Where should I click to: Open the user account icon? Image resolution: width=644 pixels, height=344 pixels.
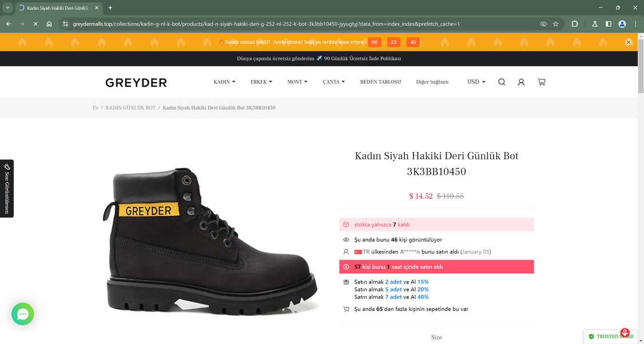click(521, 82)
